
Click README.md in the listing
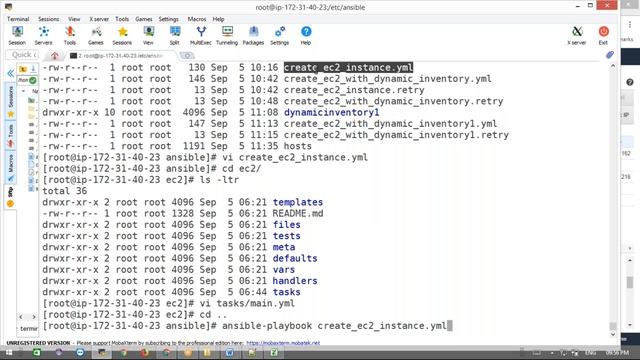(298, 213)
